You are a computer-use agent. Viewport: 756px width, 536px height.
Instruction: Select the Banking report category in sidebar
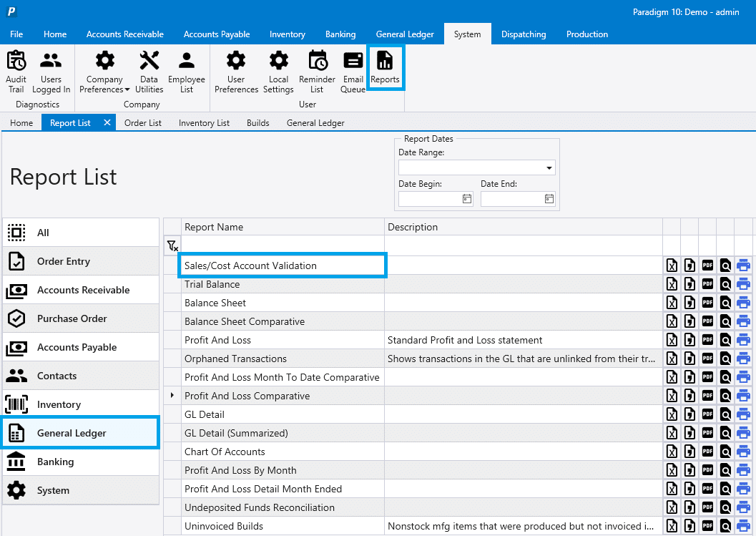click(x=81, y=462)
